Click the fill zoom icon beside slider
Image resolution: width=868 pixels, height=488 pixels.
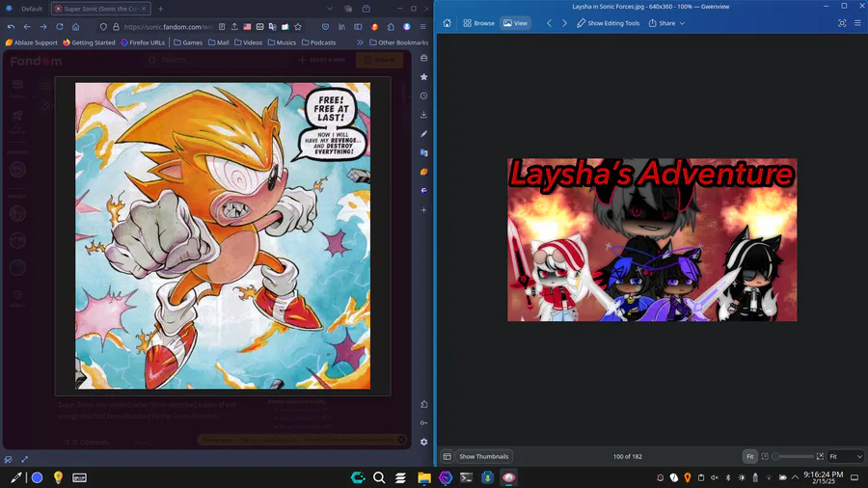pyautogui.click(x=820, y=456)
